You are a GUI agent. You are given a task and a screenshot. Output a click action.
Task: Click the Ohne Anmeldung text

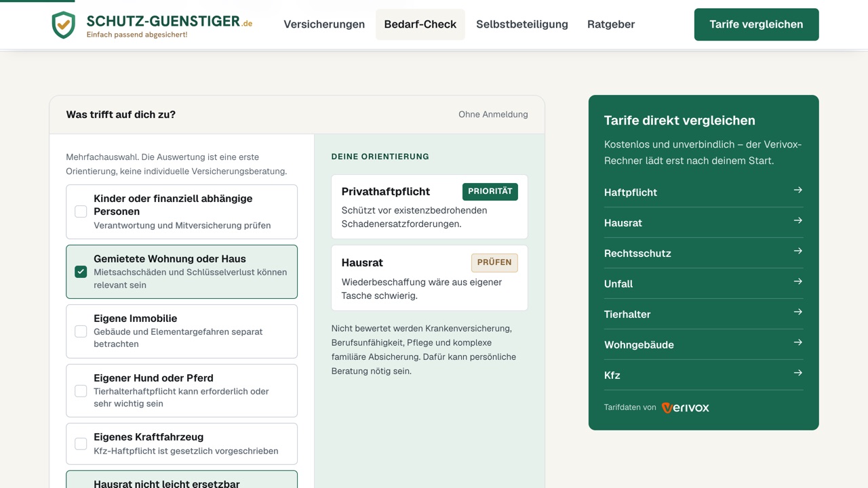point(493,115)
